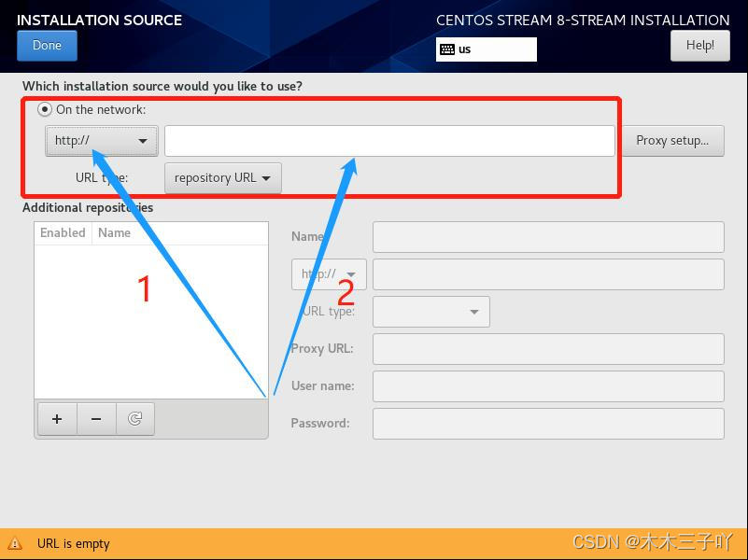748x560 pixels.
Task: Click the Password field
Action: (547, 423)
